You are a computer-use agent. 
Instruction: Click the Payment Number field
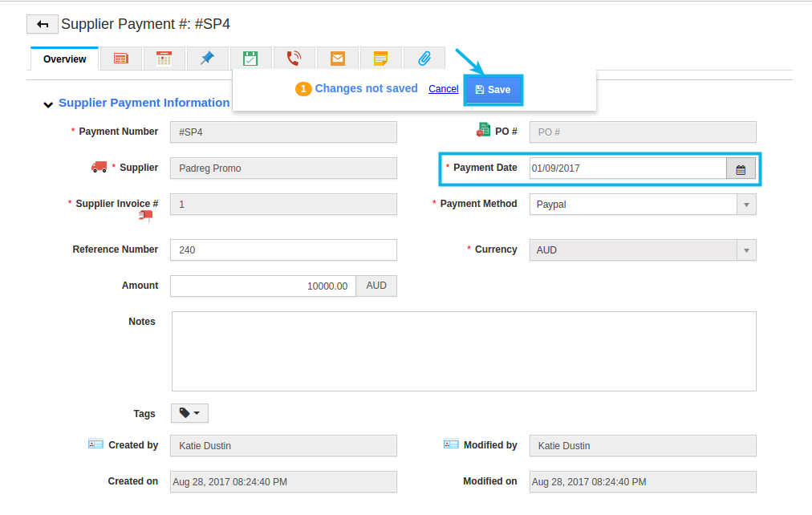[x=283, y=132]
